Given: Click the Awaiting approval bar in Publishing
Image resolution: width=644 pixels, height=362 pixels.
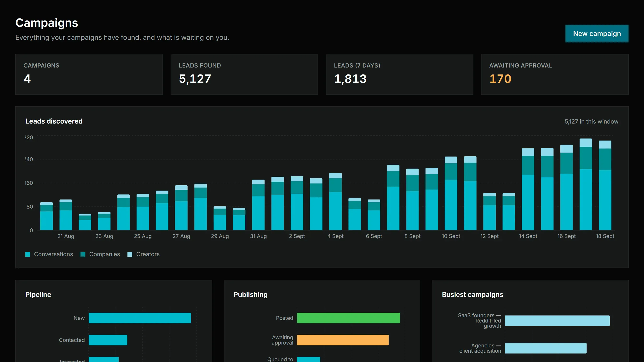Looking at the screenshot, I should (x=343, y=340).
